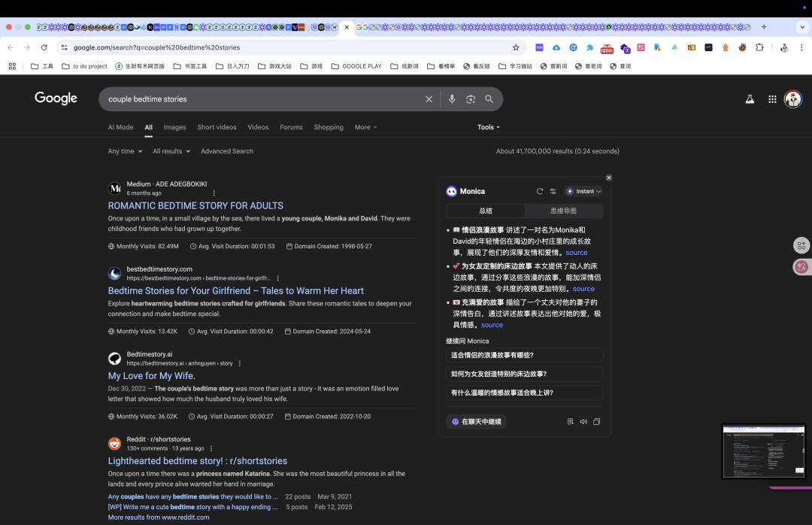Viewport: 812px width, 525px height.
Task: Click the browser address bar URL
Action: click(157, 47)
